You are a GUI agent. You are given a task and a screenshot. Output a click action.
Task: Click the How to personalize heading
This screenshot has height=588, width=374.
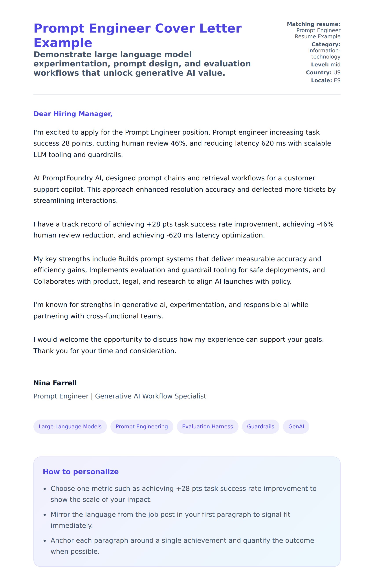tap(81, 471)
